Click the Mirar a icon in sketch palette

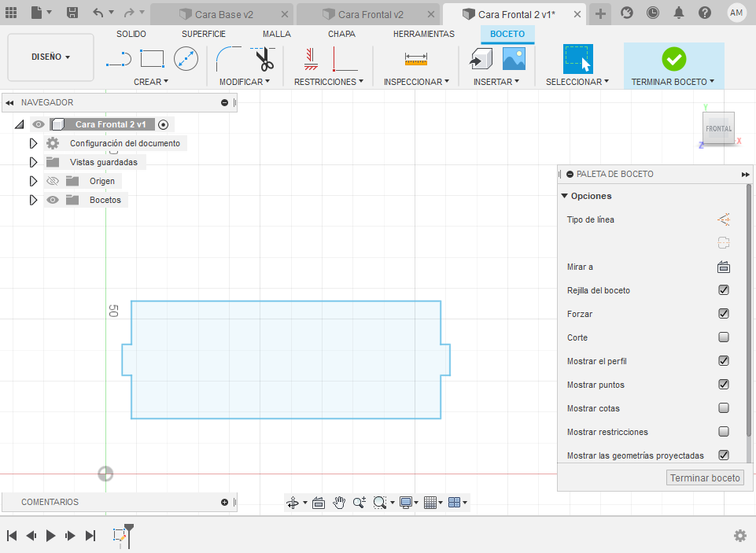click(724, 267)
